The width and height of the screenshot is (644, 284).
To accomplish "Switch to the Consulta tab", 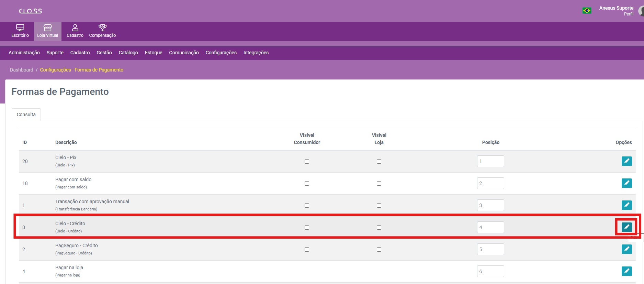I will (x=26, y=114).
